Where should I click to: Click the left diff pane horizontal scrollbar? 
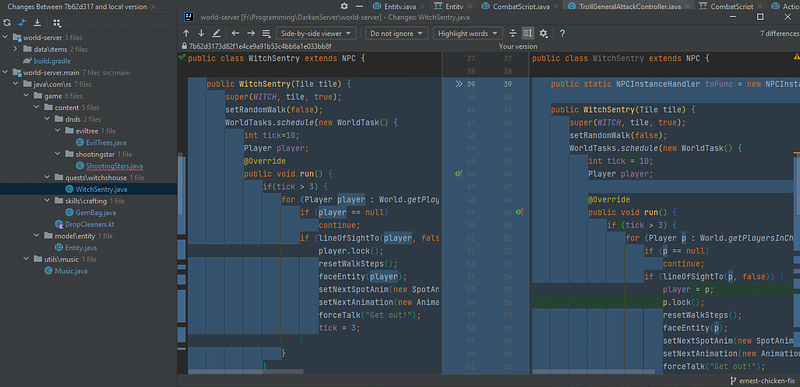[x=246, y=372]
